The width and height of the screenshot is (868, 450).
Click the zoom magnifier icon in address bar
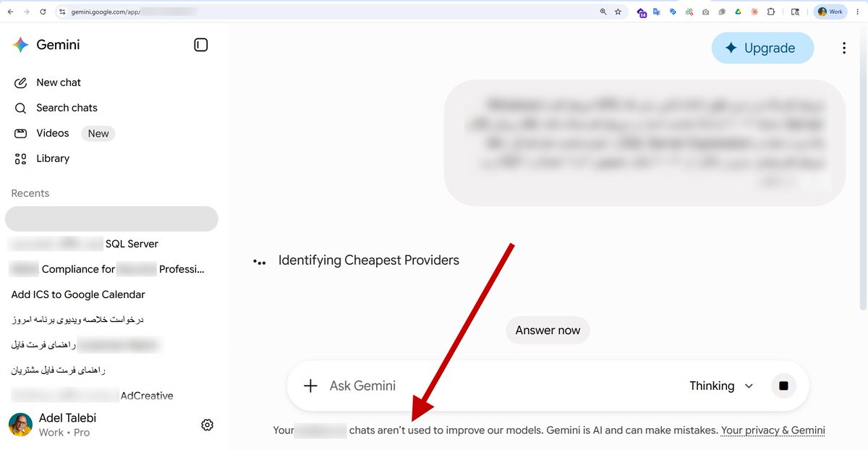[603, 12]
